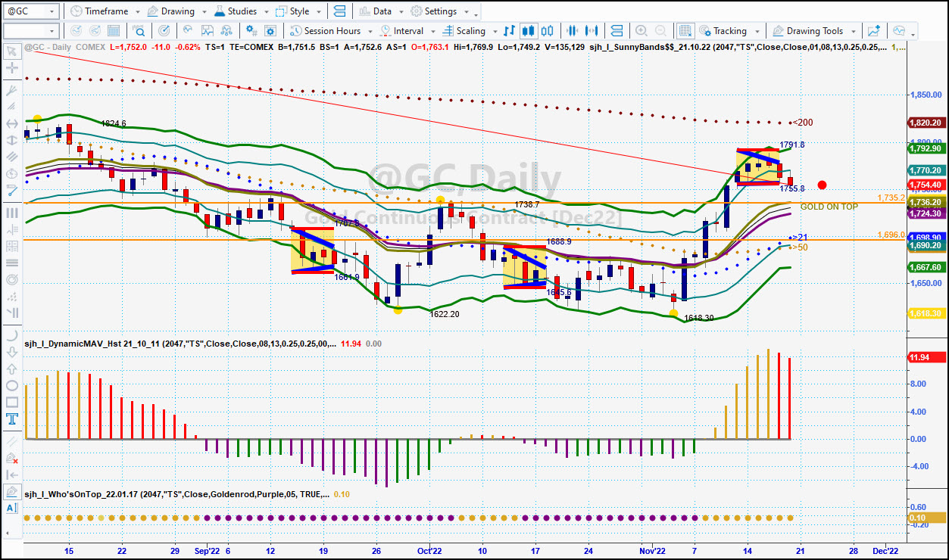Expand the Interval dropdown
Viewport: 949px width, 560px height.
tap(407, 31)
